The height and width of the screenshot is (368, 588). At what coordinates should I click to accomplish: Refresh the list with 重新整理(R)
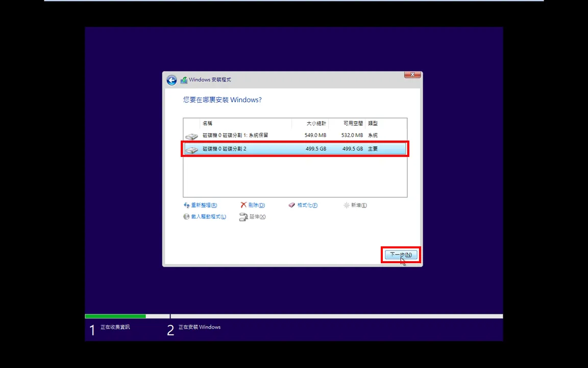click(x=204, y=205)
